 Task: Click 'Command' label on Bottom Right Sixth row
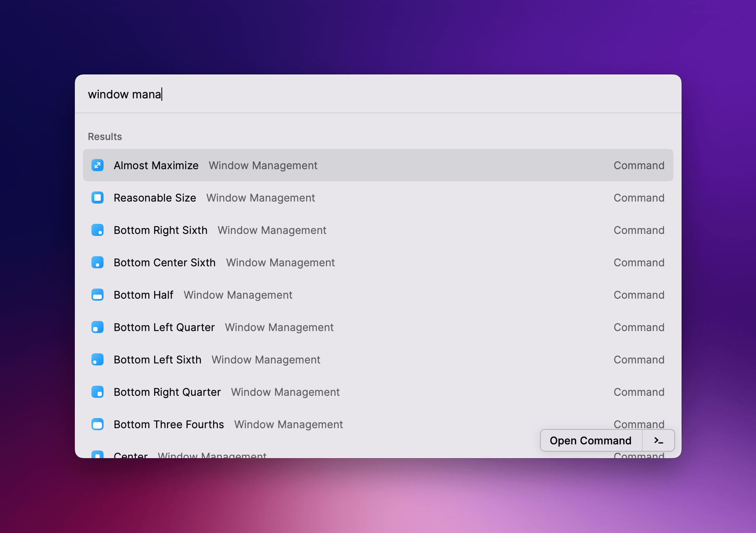639,230
